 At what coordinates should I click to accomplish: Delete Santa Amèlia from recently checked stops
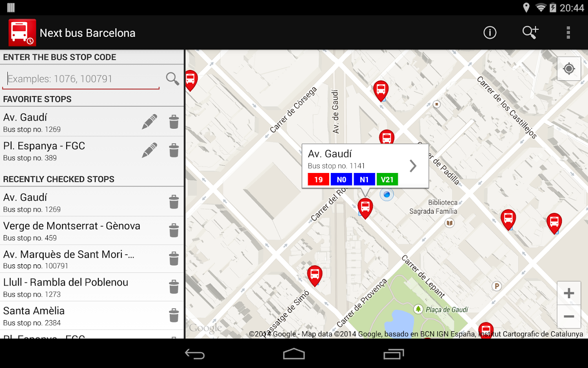click(x=174, y=315)
